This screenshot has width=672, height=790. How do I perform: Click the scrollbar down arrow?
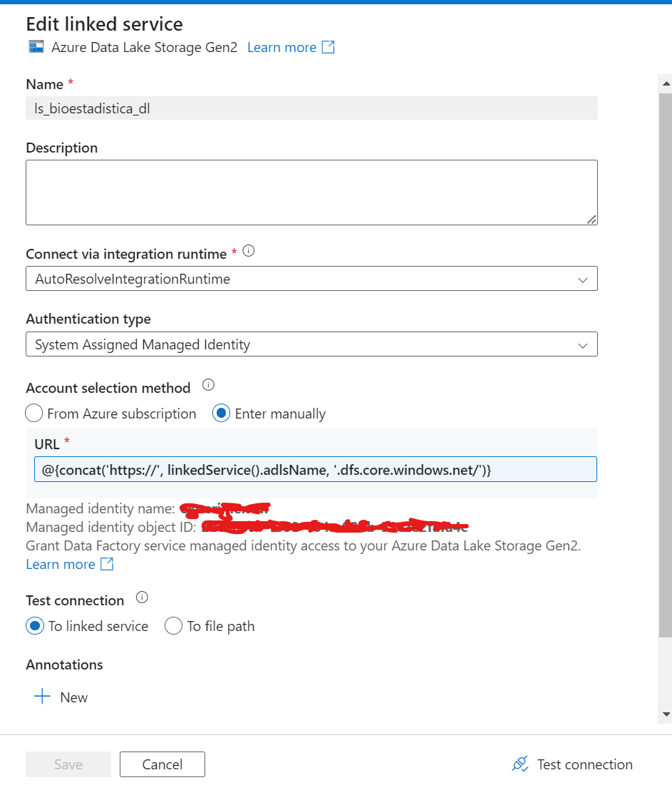(666, 714)
